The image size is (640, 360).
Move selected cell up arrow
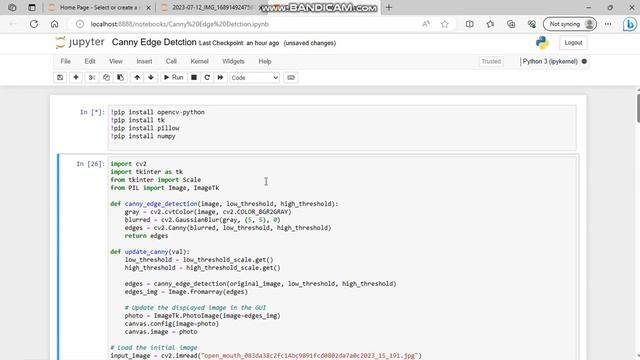coord(137,78)
